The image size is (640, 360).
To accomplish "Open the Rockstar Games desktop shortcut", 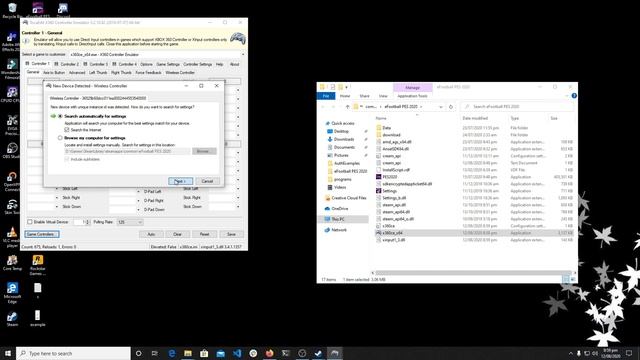I will click(38, 265).
